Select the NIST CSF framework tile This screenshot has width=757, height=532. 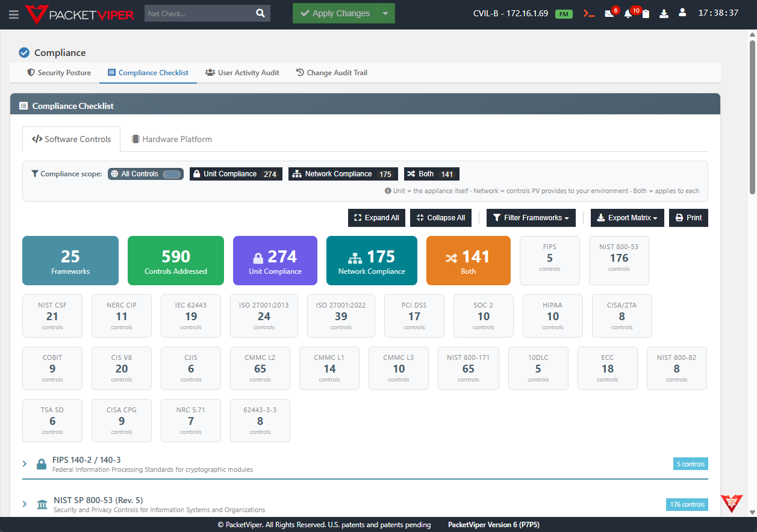click(52, 316)
